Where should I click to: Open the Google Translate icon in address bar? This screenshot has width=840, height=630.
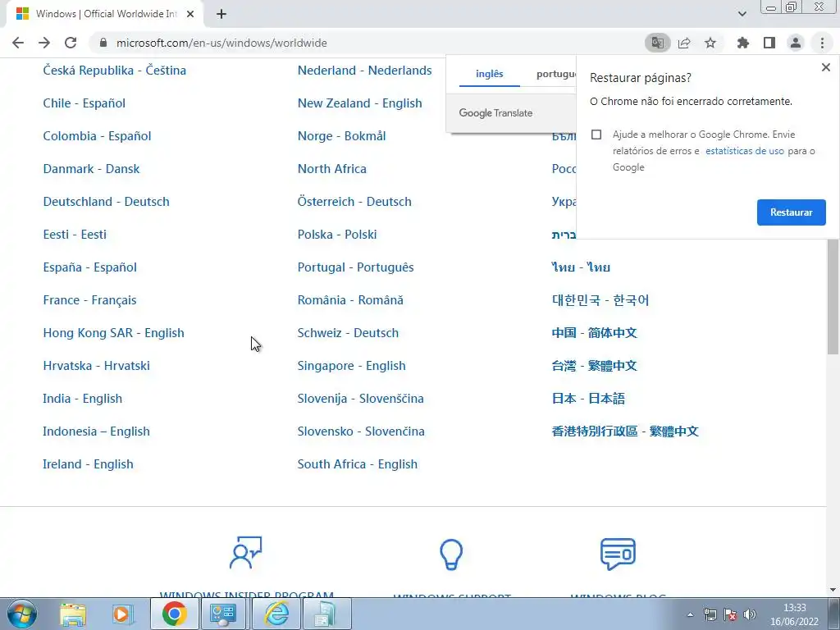[x=657, y=43]
